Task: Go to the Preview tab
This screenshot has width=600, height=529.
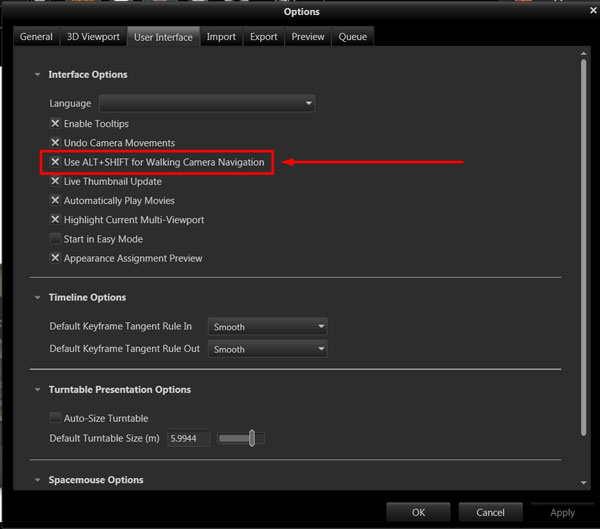Action: tap(307, 37)
